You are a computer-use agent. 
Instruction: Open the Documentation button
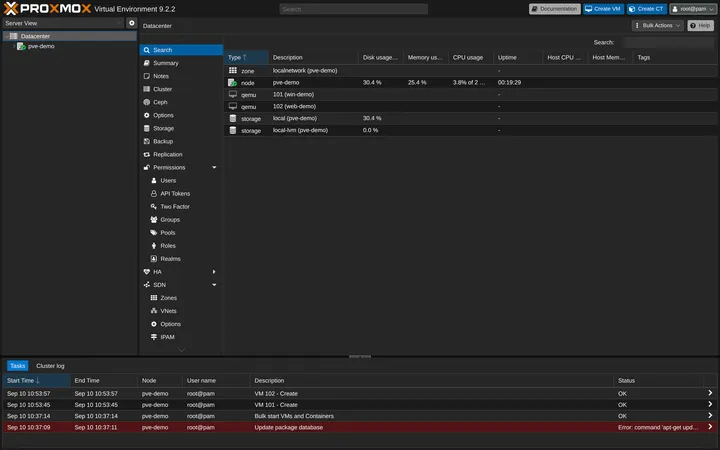pyautogui.click(x=555, y=9)
